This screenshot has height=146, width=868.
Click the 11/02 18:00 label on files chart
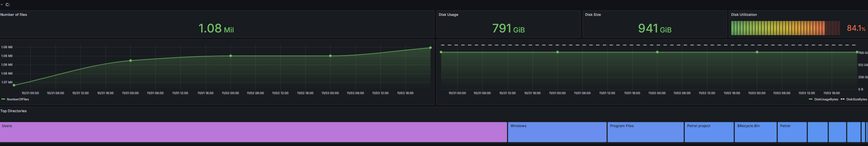pyautogui.click(x=305, y=93)
